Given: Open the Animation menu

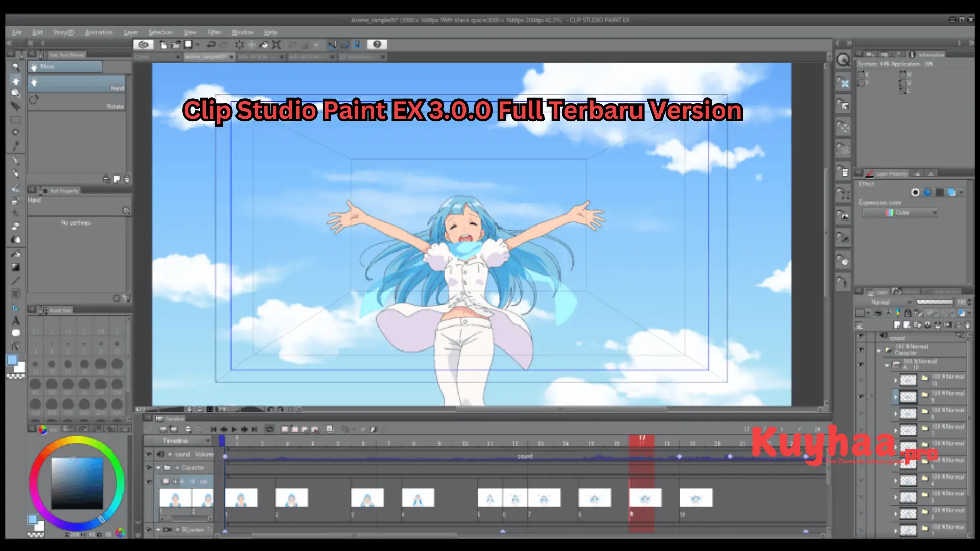Looking at the screenshot, I should [x=99, y=32].
